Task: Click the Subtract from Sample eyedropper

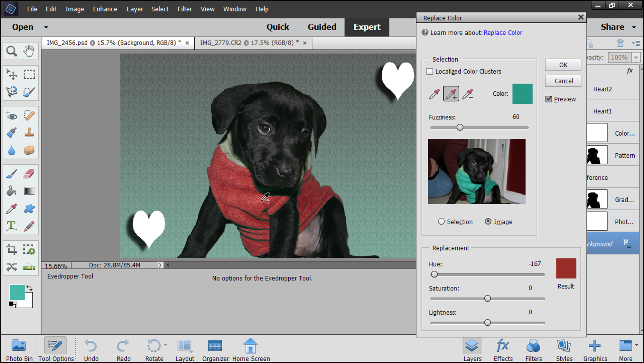Action: pos(468,94)
